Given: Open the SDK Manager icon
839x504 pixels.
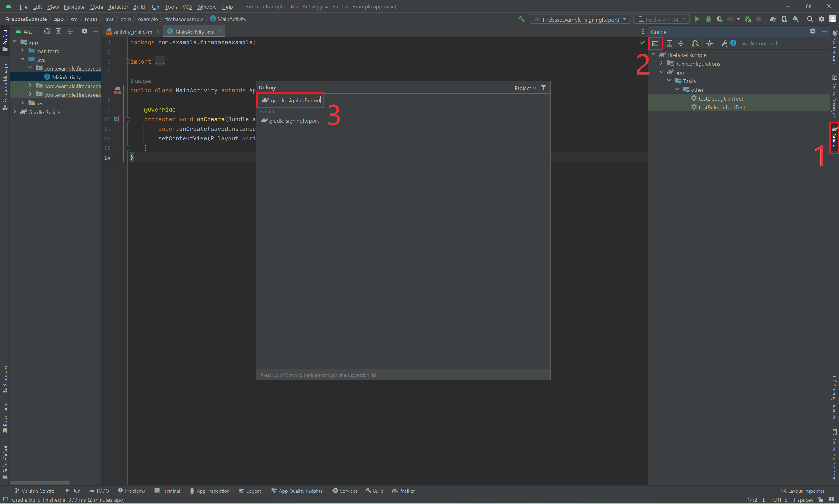Looking at the screenshot, I should [x=796, y=19].
